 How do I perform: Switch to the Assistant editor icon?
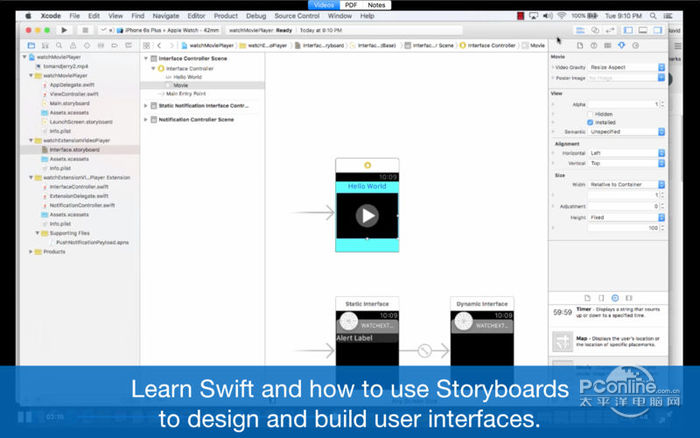tap(595, 30)
